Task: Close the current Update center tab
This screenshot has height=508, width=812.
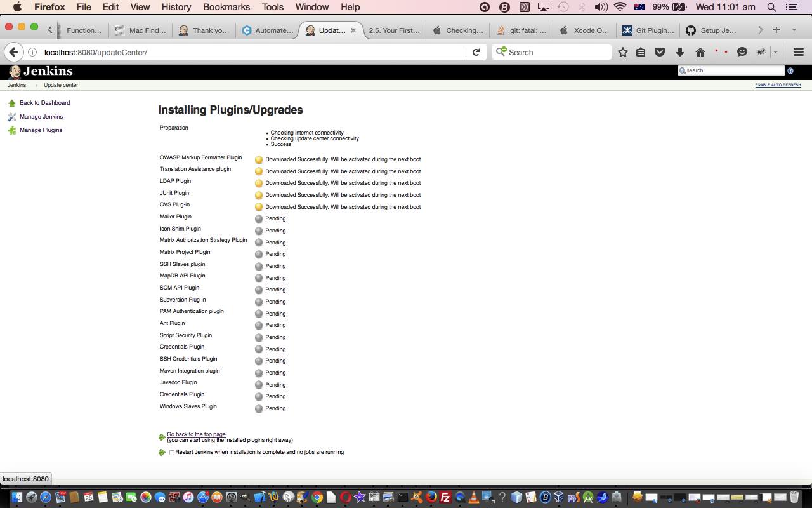Action: pos(353,30)
